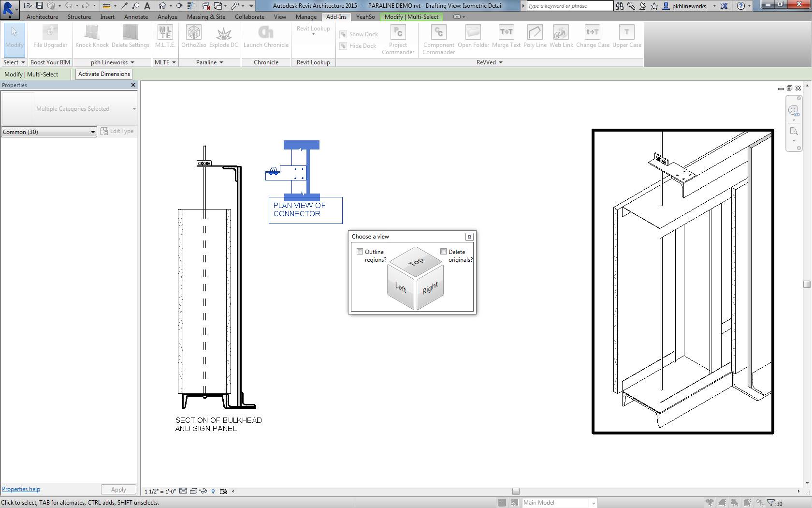812x508 pixels.
Task: Click the Close Hidden Windows icon
Action: [x=206, y=6]
